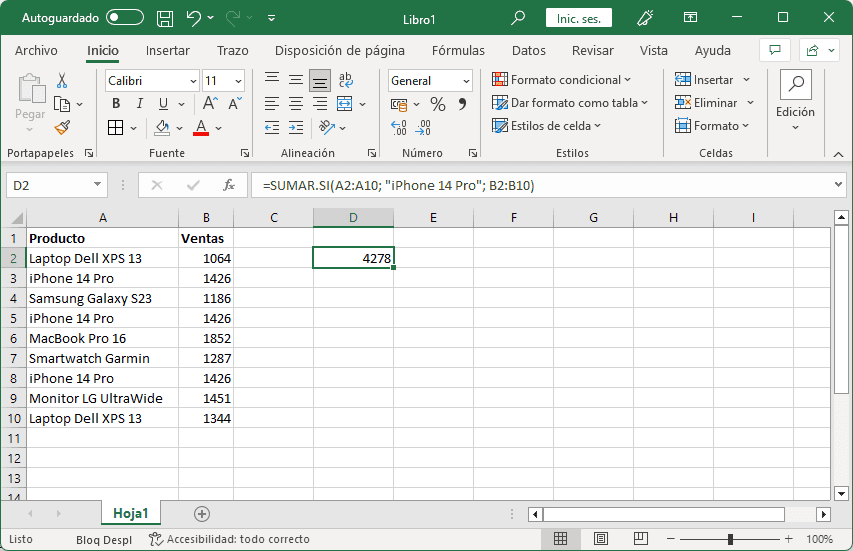Click the Cut scissors icon
This screenshot has height=551, width=853.
click(x=62, y=81)
